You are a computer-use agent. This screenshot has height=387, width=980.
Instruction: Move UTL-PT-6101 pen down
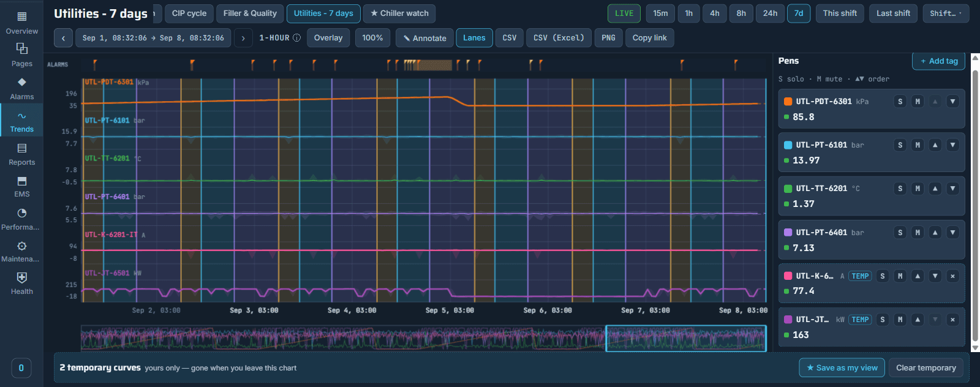[x=952, y=145]
